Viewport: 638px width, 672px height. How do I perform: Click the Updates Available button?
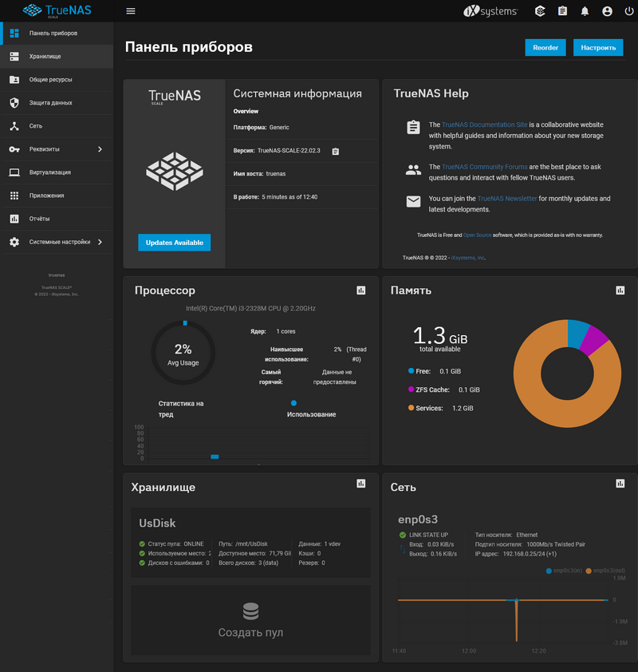pos(175,243)
